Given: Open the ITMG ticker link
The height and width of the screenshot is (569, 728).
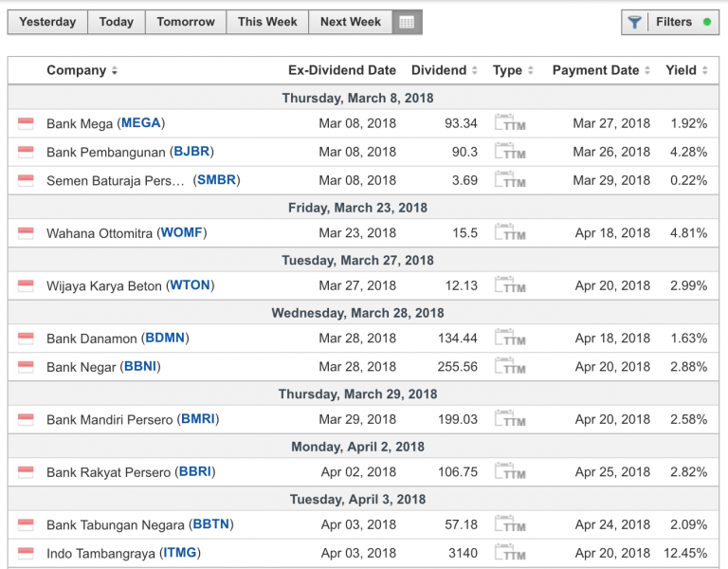Looking at the screenshot, I should 180,553.
